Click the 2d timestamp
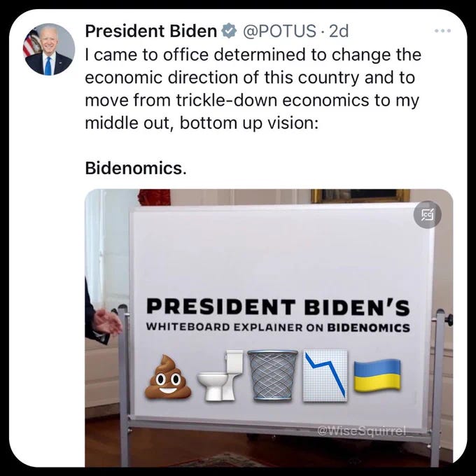 click(x=339, y=31)
